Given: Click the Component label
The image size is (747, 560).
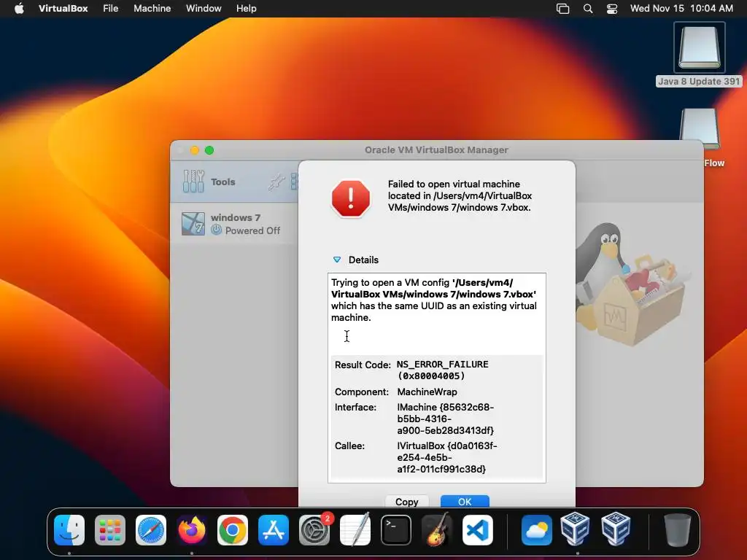Looking at the screenshot, I should click(362, 392).
